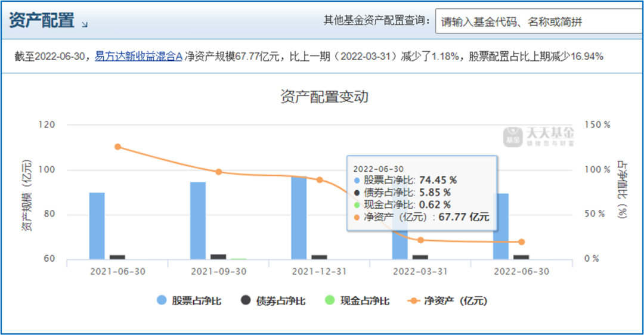Image resolution: width=644 pixels, height=335 pixels.
Task: Select the 2022-06-30 orange line data point
Action: click(522, 242)
